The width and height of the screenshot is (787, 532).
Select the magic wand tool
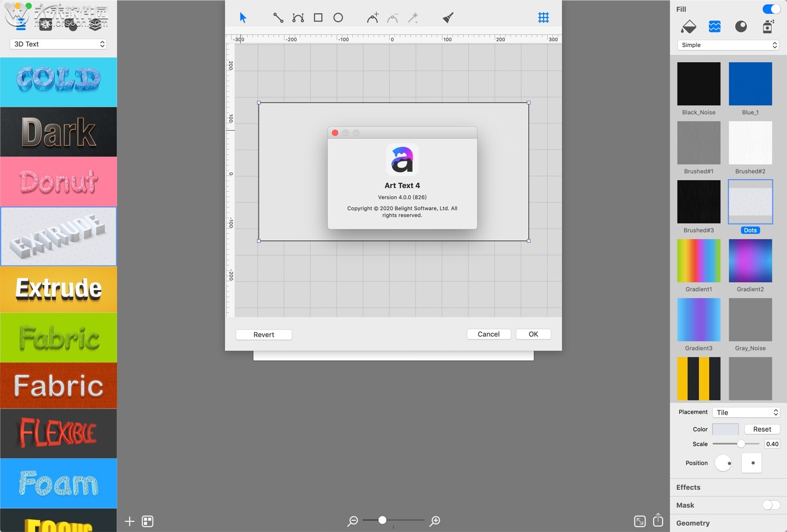point(413,18)
